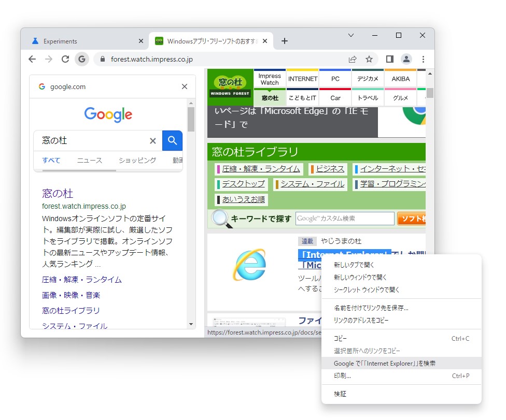Open the Chrome side panel icon
Screen dimensions: 506x420
(x=389, y=59)
